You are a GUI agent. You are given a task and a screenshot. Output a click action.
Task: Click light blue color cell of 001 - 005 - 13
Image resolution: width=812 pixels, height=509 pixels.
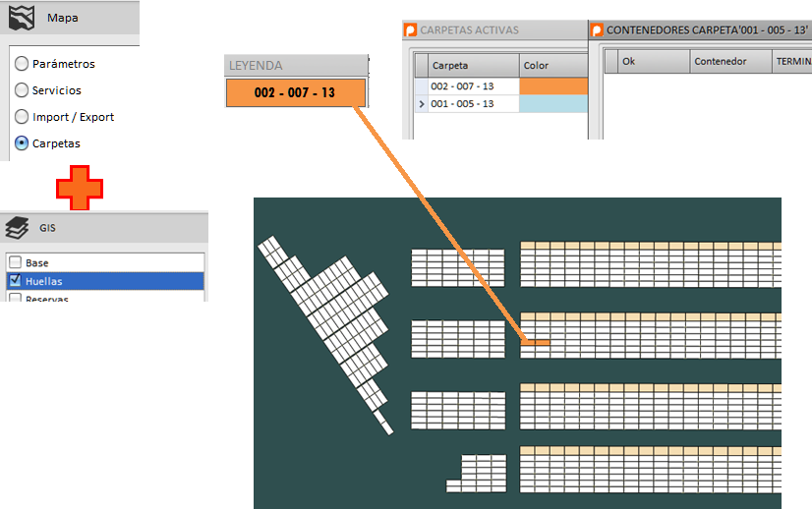552,104
